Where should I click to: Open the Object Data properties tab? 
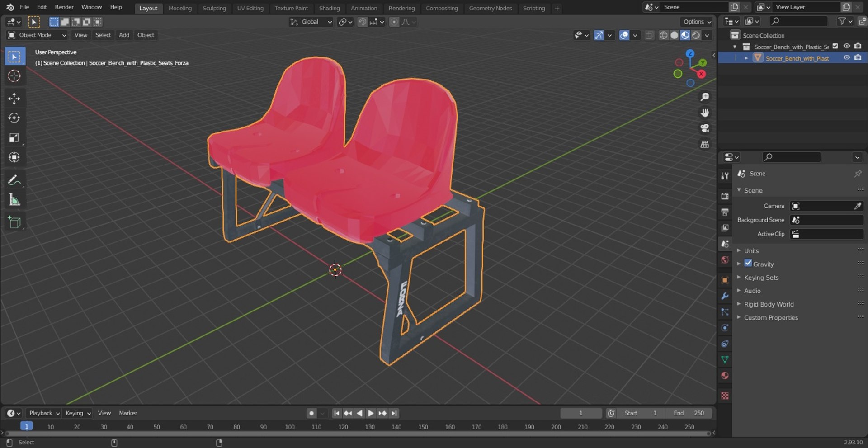(725, 360)
